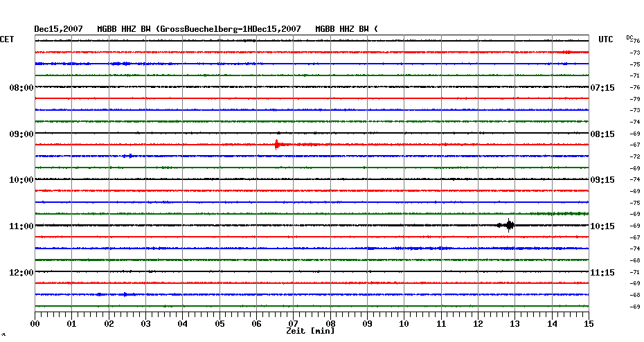The width and height of the screenshot is (644, 342).
Task: Click minute tick label 06
Action: coord(256,323)
